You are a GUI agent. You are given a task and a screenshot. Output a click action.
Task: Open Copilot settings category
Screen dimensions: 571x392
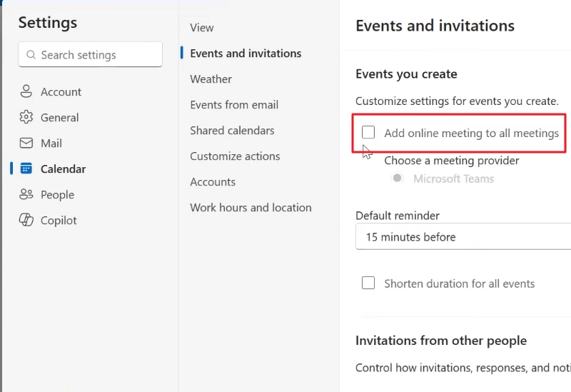[x=59, y=221]
